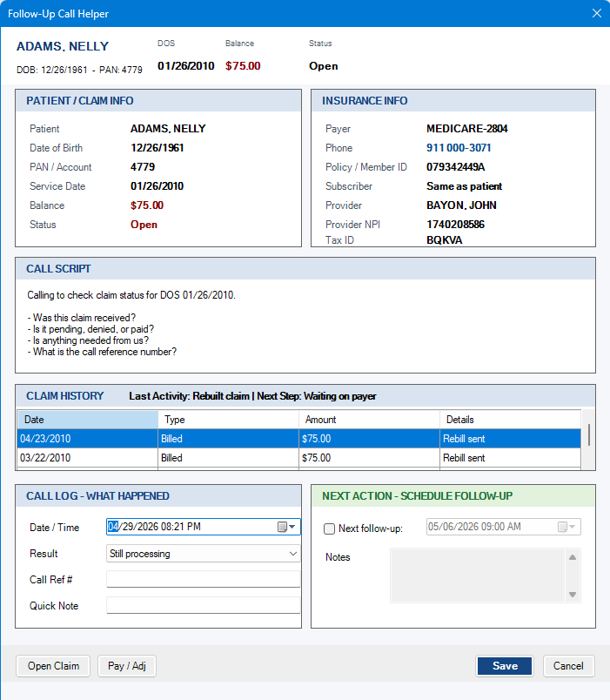
Task: Click the Open Claim button
Action: point(53,666)
